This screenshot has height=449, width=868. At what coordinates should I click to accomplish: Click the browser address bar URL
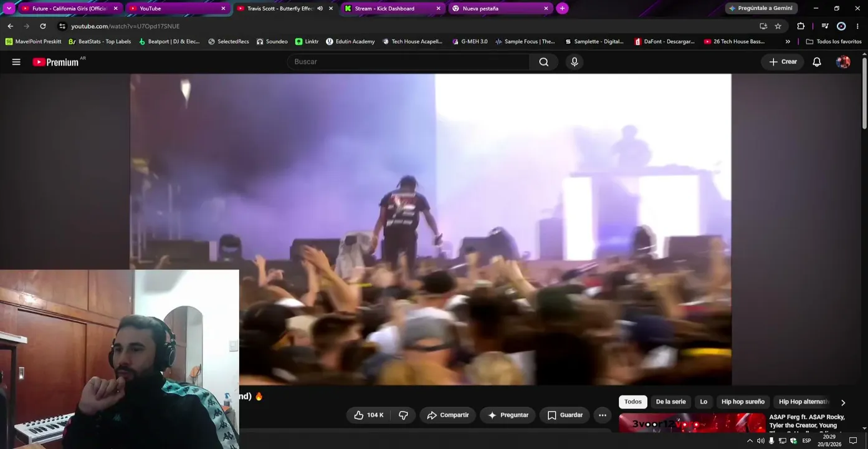tap(125, 26)
